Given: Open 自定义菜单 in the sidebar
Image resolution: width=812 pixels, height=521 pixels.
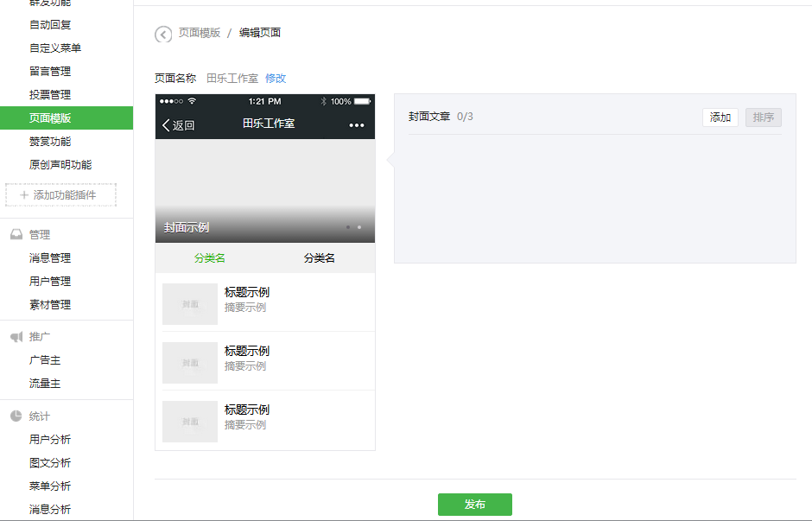Looking at the screenshot, I should [x=55, y=48].
